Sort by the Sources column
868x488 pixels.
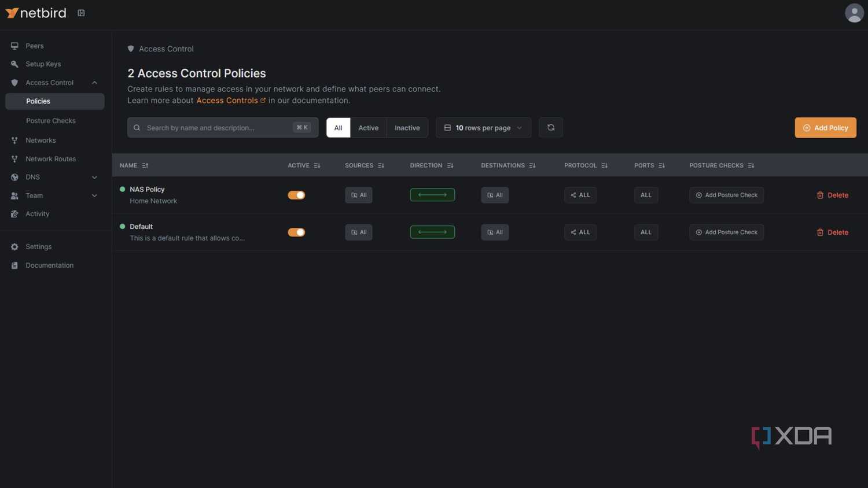click(365, 165)
